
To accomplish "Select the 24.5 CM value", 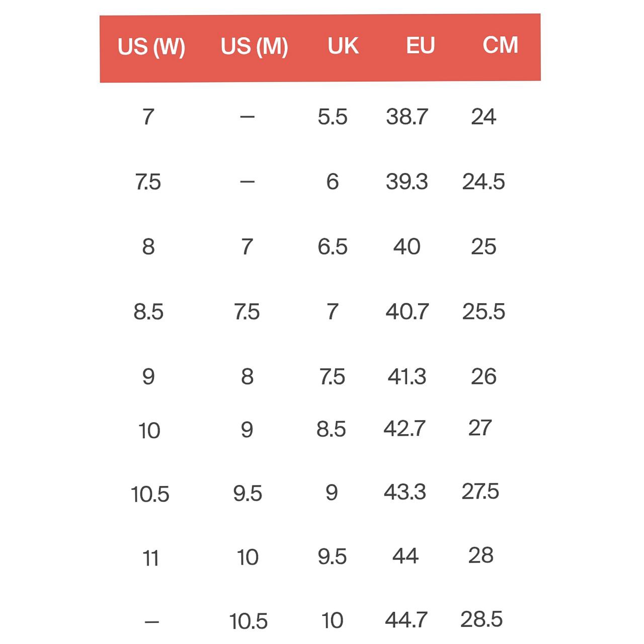I will coord(484,182).
